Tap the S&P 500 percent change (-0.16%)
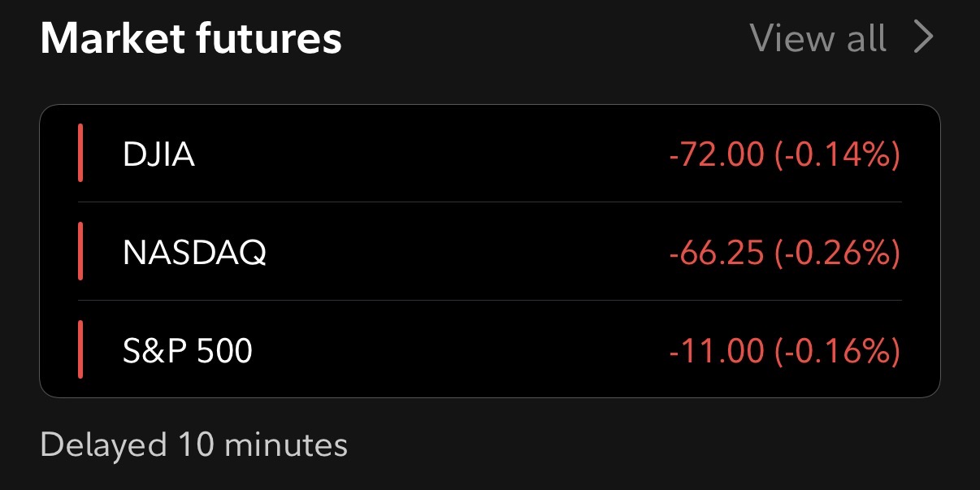The image size is (980, 490). 837,351
